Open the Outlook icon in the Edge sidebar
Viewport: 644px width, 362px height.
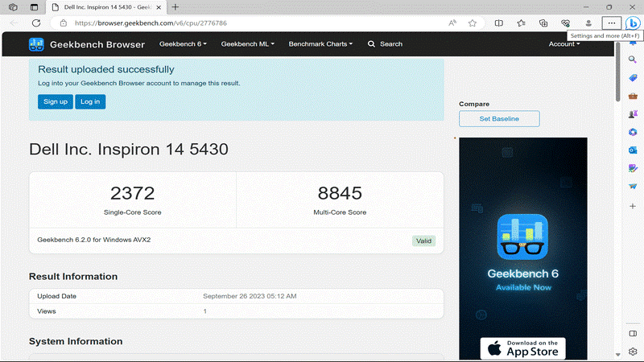[633, 150]
